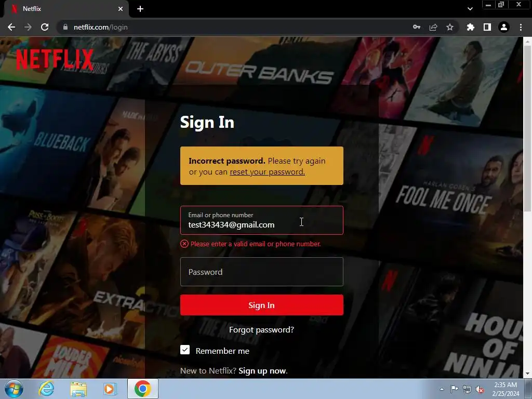This screenshot has width=532, height=399.
Task: View site info via the lock icon
Action: 65,27
